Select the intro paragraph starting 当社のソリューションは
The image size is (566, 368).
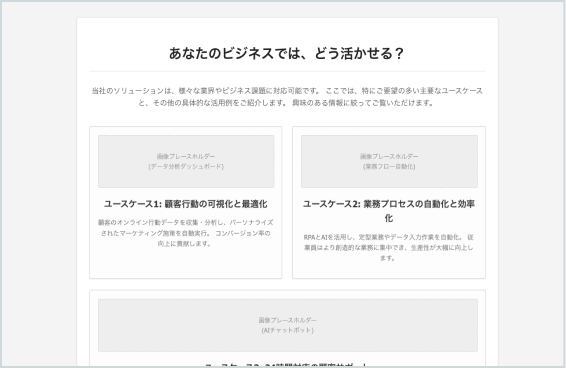click(x=287, y=97)
